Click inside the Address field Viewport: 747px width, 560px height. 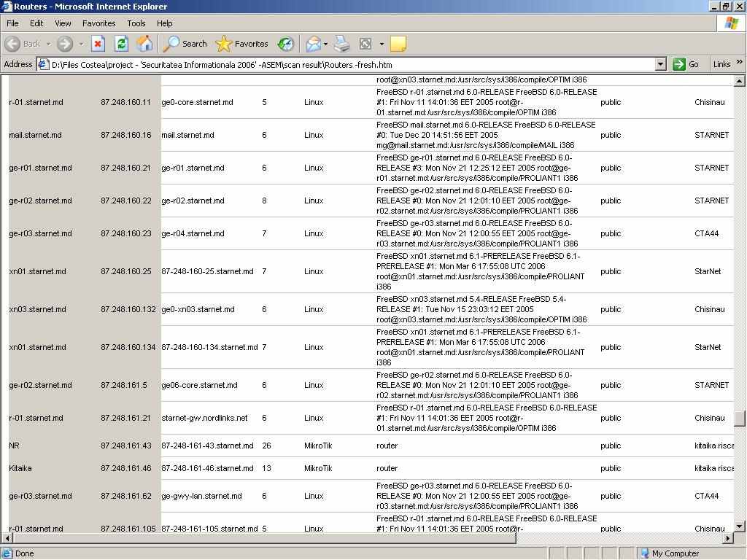coord(352,64)
